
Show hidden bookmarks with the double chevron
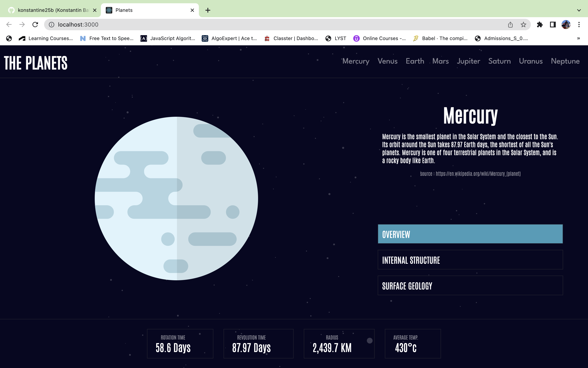579,38
